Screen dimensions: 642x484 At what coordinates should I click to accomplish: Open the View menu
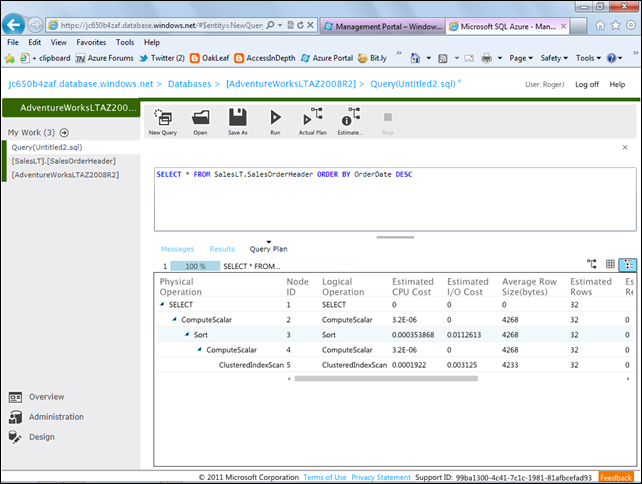point(59,42)
